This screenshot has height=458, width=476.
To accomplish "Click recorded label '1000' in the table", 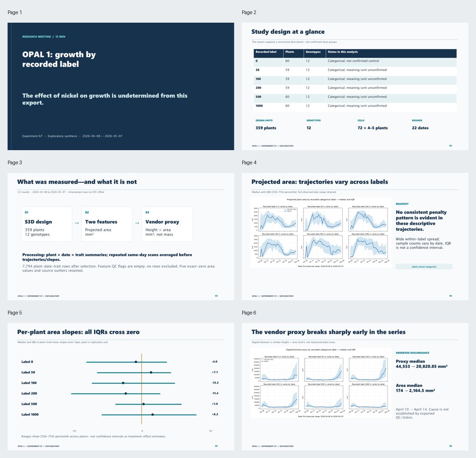I will coord(259,106).
